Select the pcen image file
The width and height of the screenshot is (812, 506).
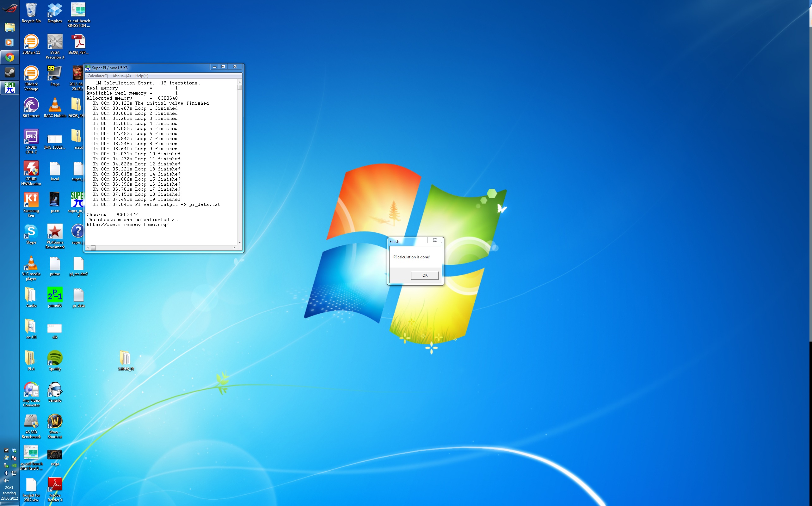(55, 202)
